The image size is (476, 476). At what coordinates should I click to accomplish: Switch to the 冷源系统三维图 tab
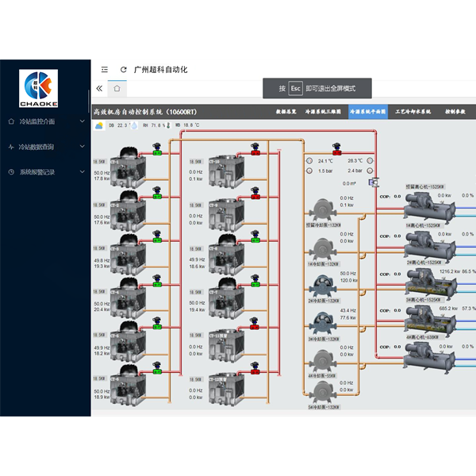(x=323, y=112)
